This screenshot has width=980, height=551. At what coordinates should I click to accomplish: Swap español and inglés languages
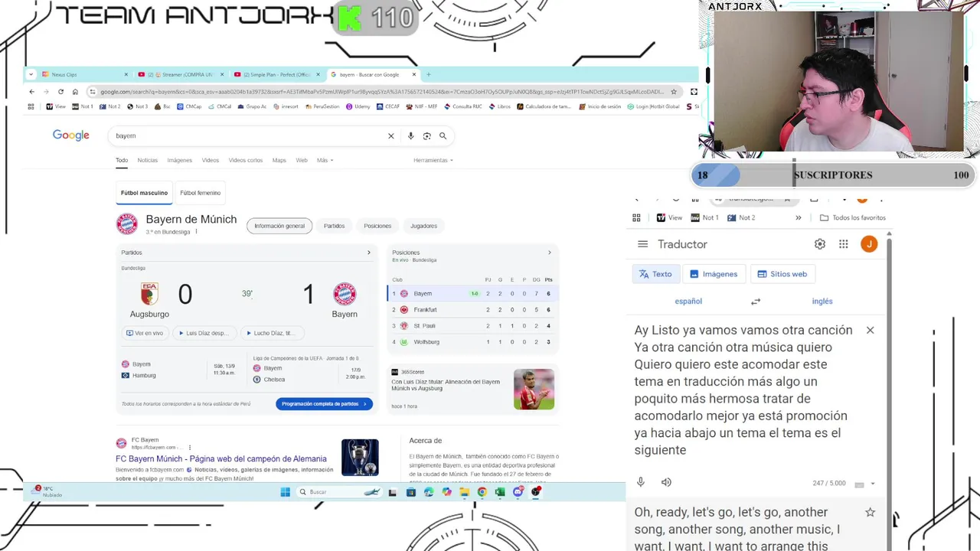click(x=756, y=302)
